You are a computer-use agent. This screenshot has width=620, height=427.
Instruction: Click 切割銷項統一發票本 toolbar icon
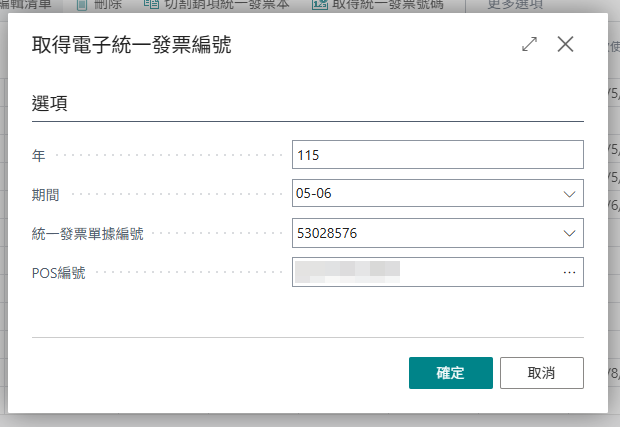point(151,4)
